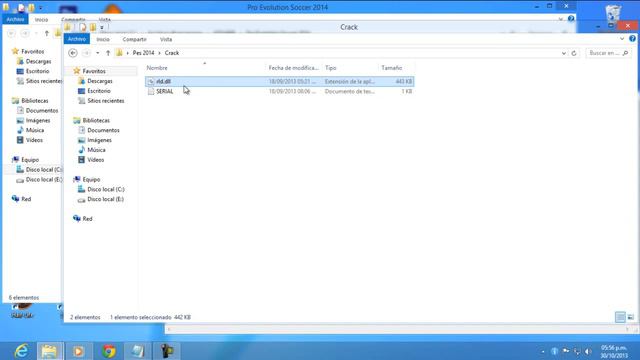
Task: Launch Internet Explorer from the taskbar
Action: tap(21, 351)
